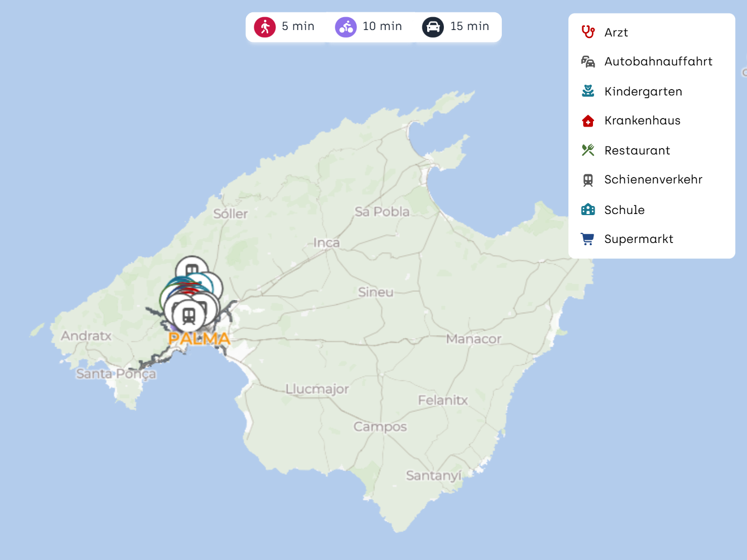Select the Restaurant fork and knife icon
The image size is (747, 560).
click(x=588, y=150)
